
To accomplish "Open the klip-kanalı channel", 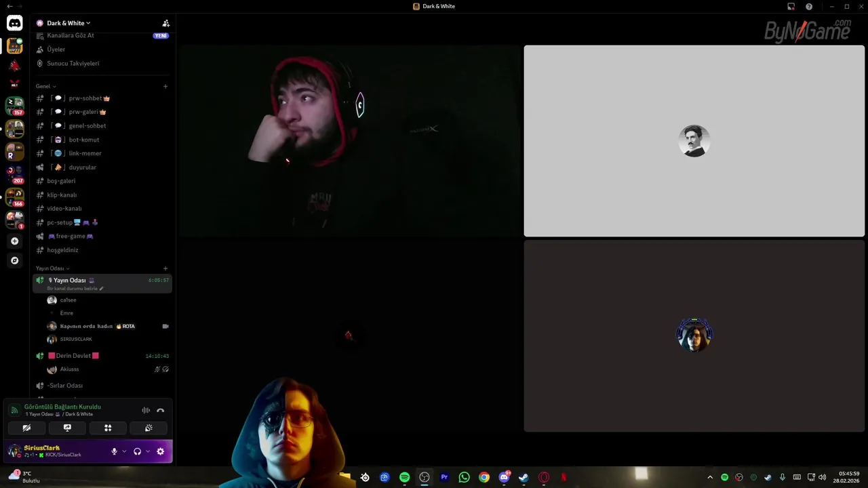I will coord(102,195).
